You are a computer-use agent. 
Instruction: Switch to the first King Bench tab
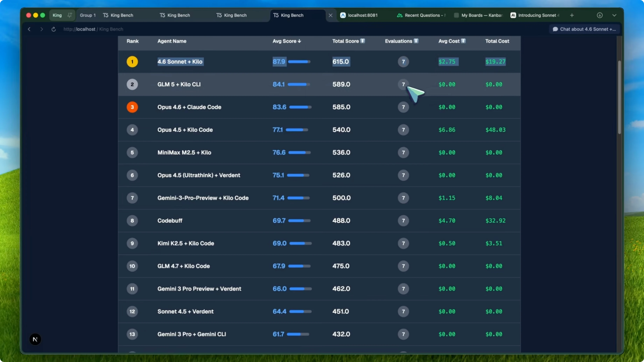(121, 15)
